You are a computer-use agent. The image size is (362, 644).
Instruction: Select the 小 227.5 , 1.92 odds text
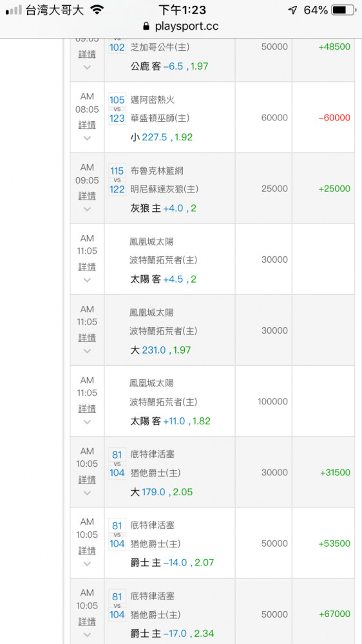point(162,137)
